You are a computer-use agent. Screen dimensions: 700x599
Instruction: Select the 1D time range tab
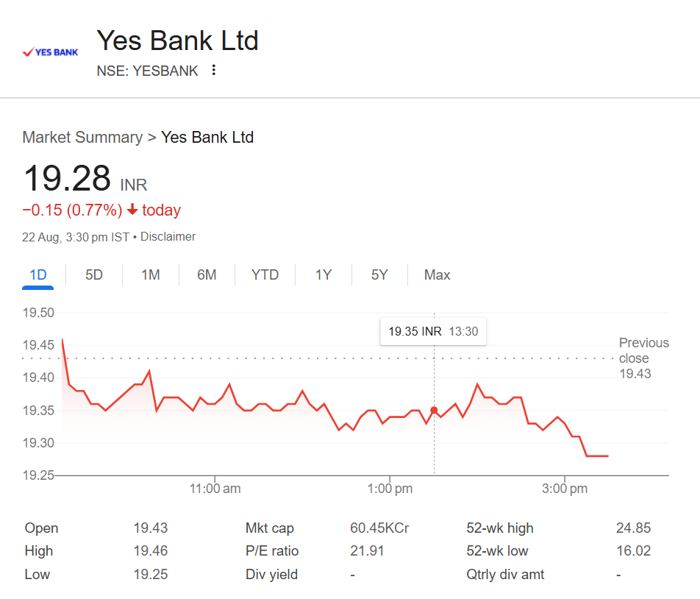click(x=38, y=274)
